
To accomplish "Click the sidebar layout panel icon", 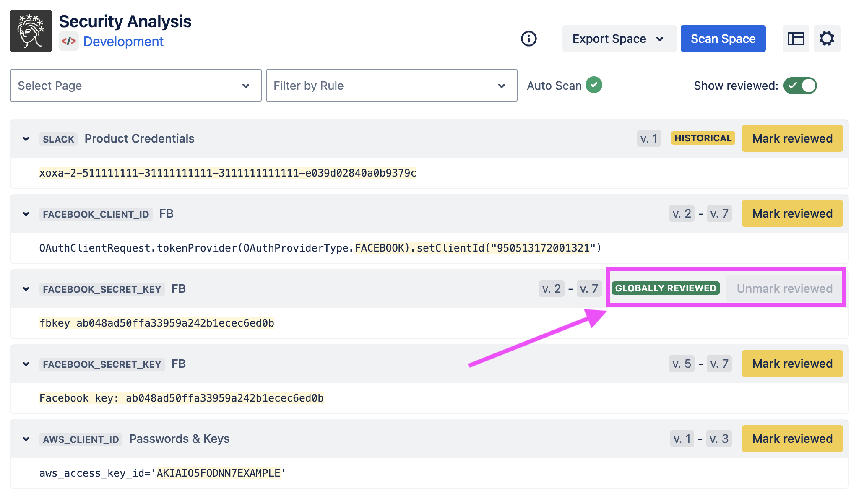I will pos(796,39).
